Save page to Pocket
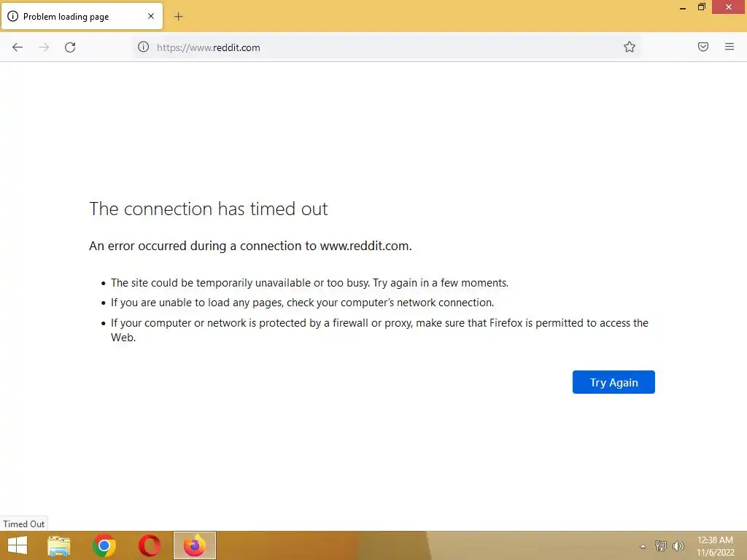 pyautogui.click(x=703, y=47)
